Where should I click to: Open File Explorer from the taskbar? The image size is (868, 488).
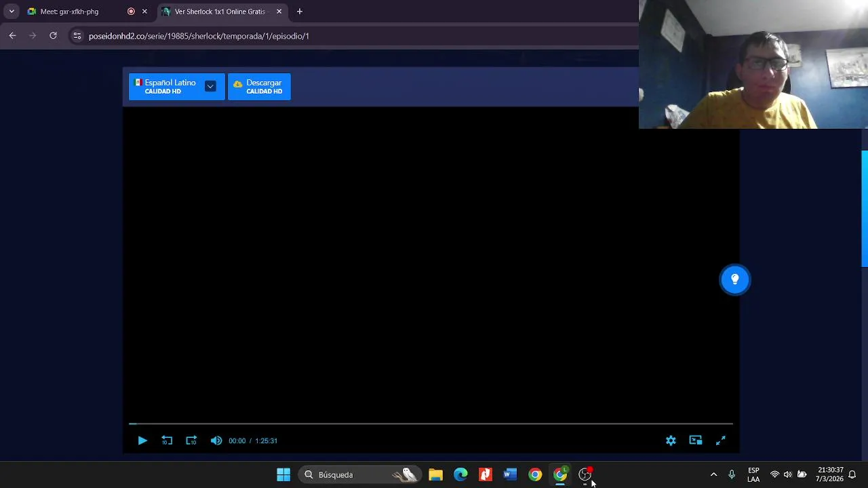click(x=435, y=474)
